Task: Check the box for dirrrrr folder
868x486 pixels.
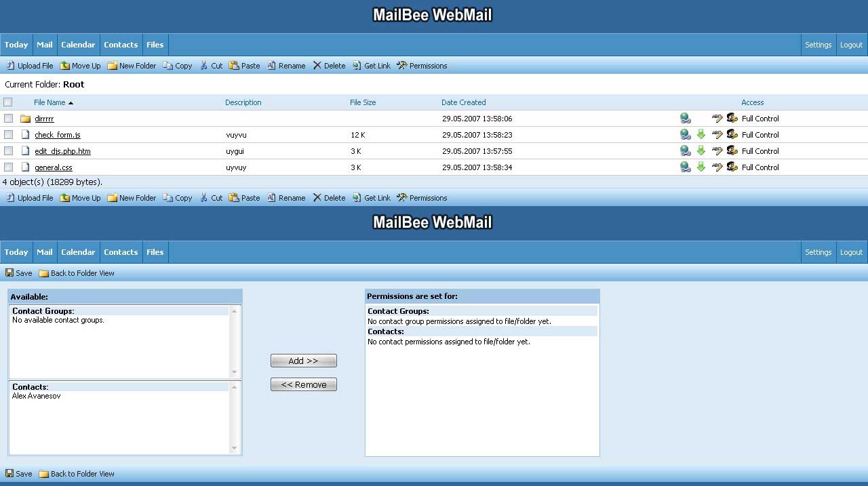Action: 8,119
